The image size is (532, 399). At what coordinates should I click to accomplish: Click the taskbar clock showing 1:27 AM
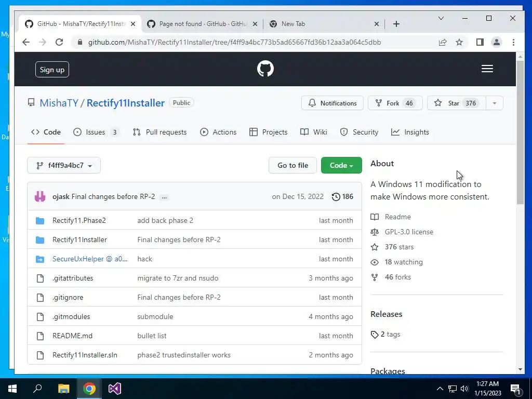click(x=487, y=389)
